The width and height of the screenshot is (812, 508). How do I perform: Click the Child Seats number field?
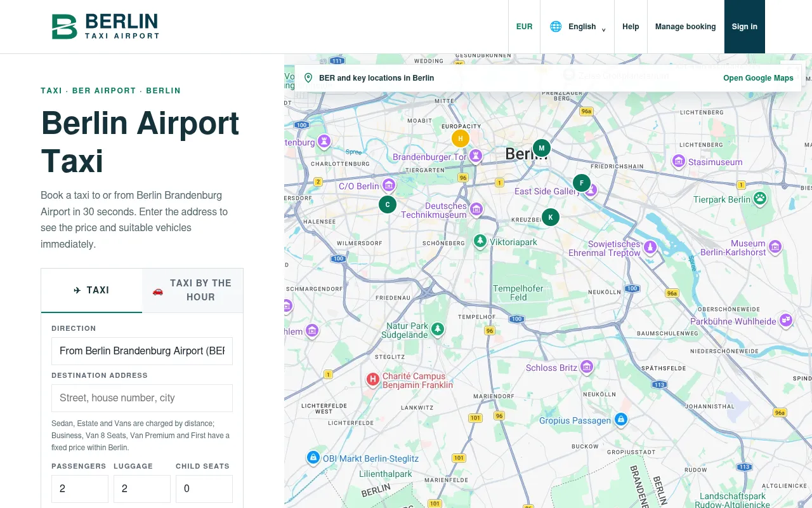pos(204,489)
